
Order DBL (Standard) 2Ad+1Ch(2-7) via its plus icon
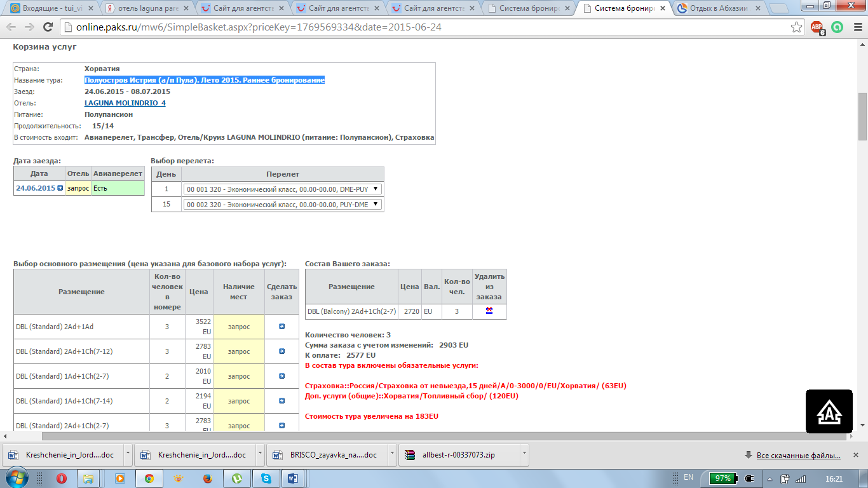282,426
